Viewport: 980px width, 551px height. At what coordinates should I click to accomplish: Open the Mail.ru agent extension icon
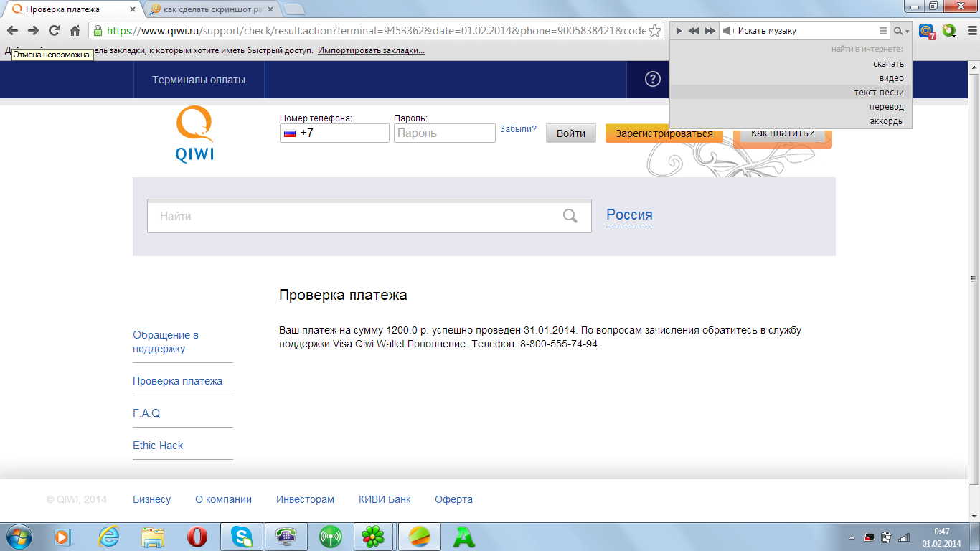point(927,31)
